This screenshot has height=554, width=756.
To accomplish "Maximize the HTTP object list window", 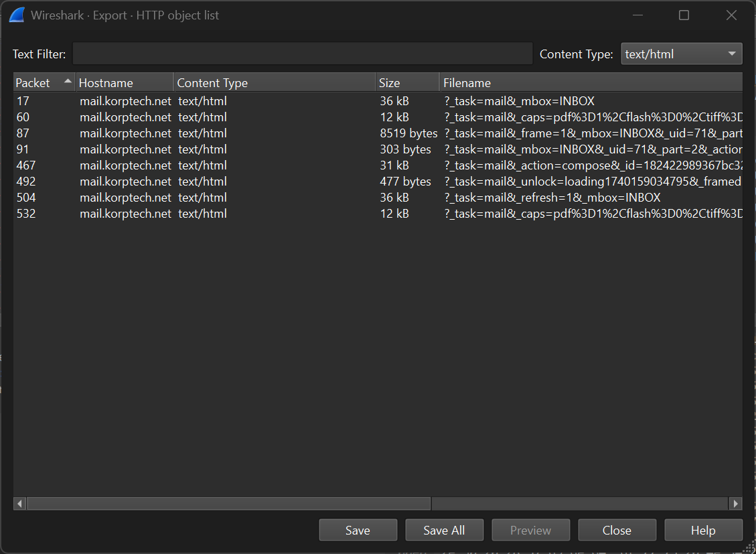I will [x=684, y=15].
